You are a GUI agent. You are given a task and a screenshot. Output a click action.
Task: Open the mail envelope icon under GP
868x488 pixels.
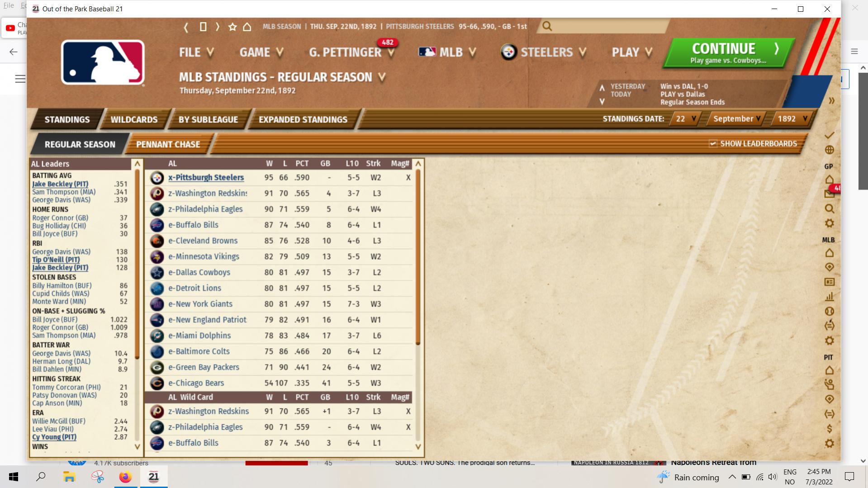[829, 194]
